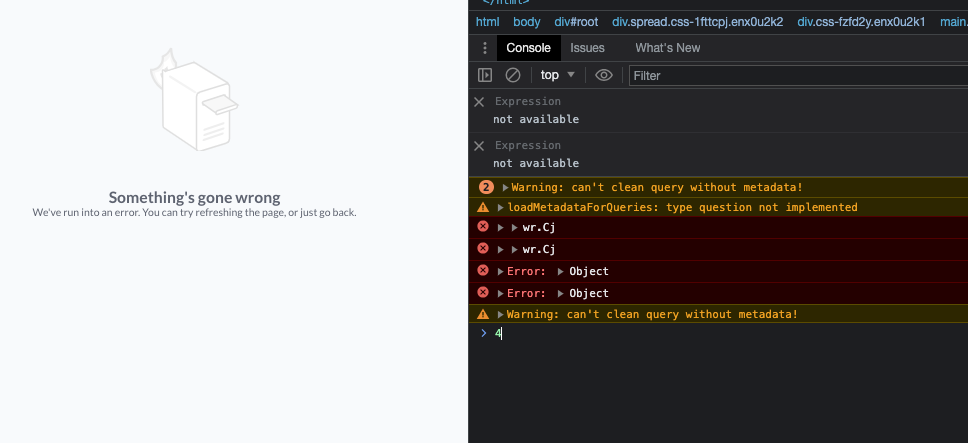Screen dimensions: 968x443
Task: Expand Object in the first Error row
Action: click(x=561, y=271)
